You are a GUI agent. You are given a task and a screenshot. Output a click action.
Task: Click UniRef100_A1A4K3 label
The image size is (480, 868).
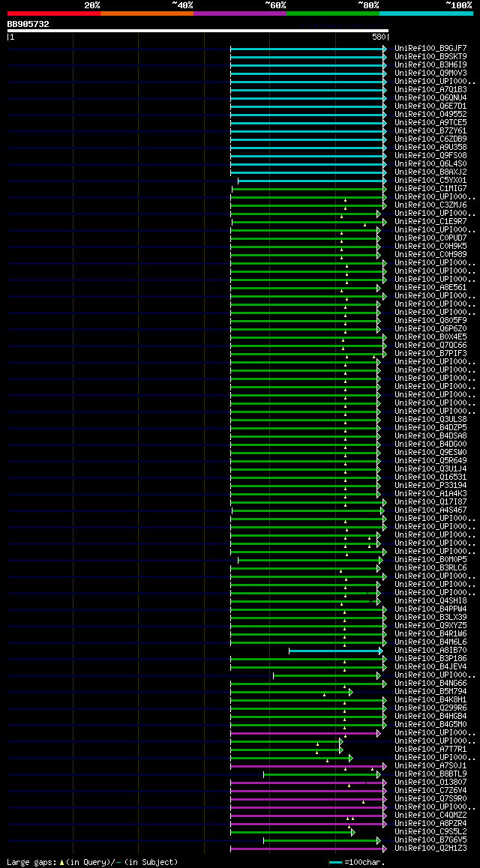[430, 493]
